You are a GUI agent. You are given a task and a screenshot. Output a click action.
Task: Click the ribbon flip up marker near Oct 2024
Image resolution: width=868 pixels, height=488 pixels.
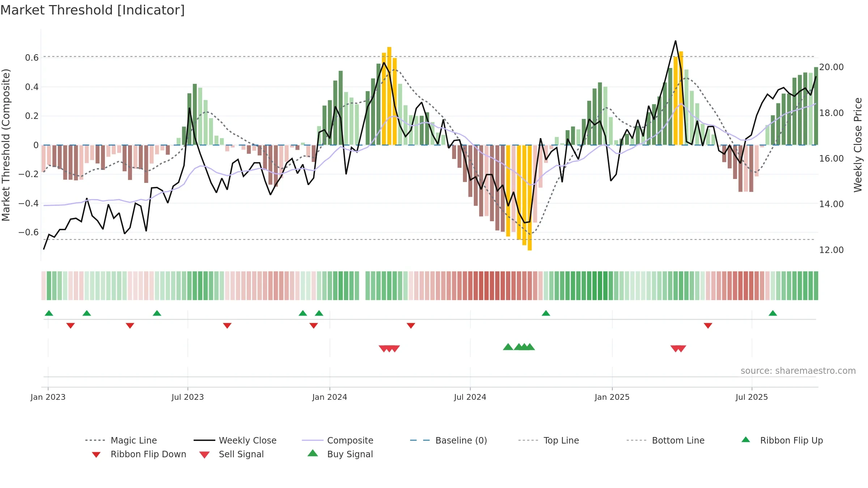pos(546,313)
